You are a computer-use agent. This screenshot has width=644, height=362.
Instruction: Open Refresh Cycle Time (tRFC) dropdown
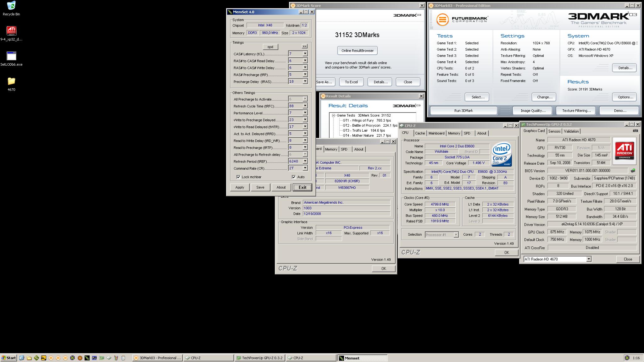305,106
